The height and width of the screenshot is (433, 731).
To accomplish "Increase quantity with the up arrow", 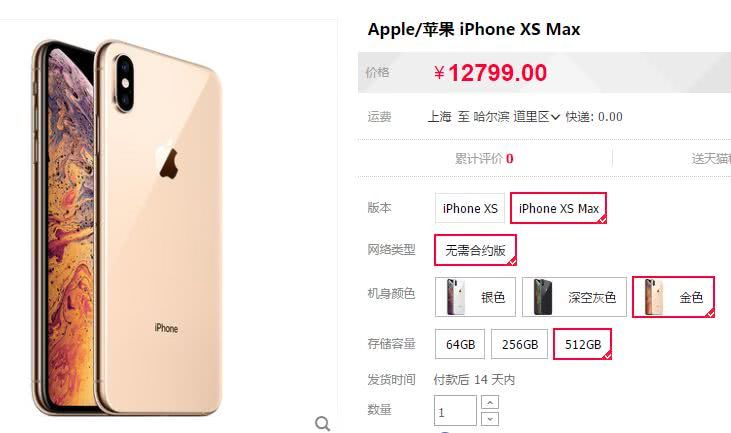I will pos(490,402).
